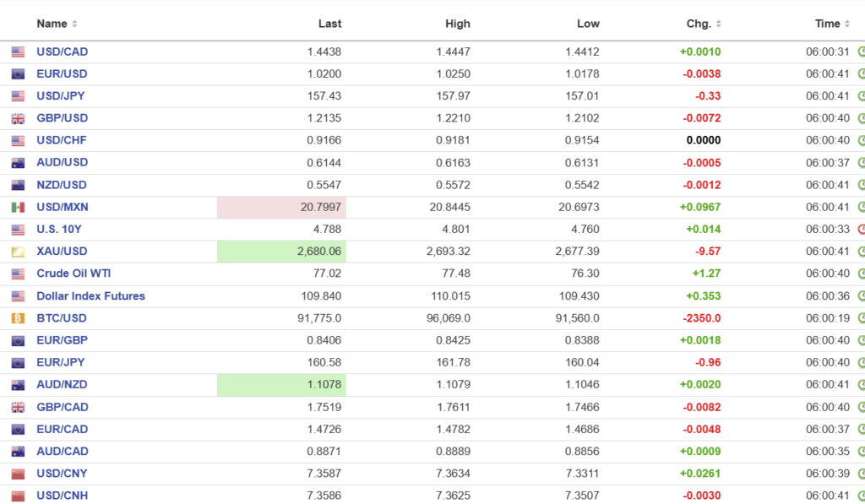Click the highlighted AUD/NZD last price cell
Image resolution: width=865 pixels, height=504 pixels.
pos(281,385)
